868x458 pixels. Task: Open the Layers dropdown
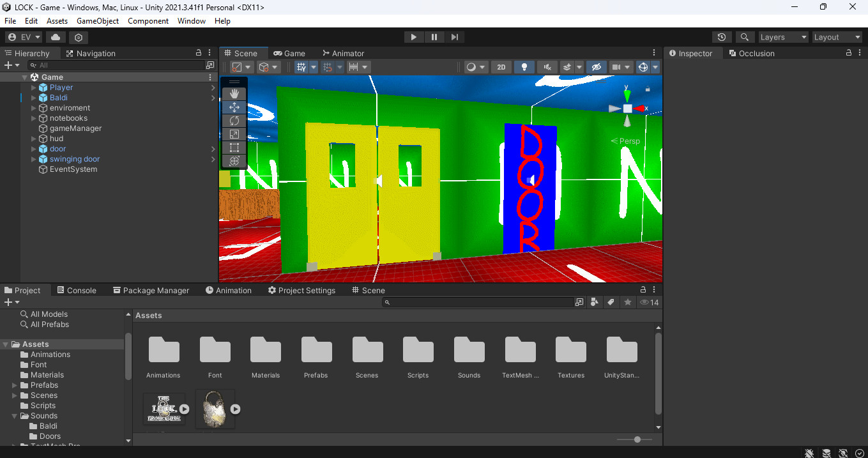tap(783, 36)
